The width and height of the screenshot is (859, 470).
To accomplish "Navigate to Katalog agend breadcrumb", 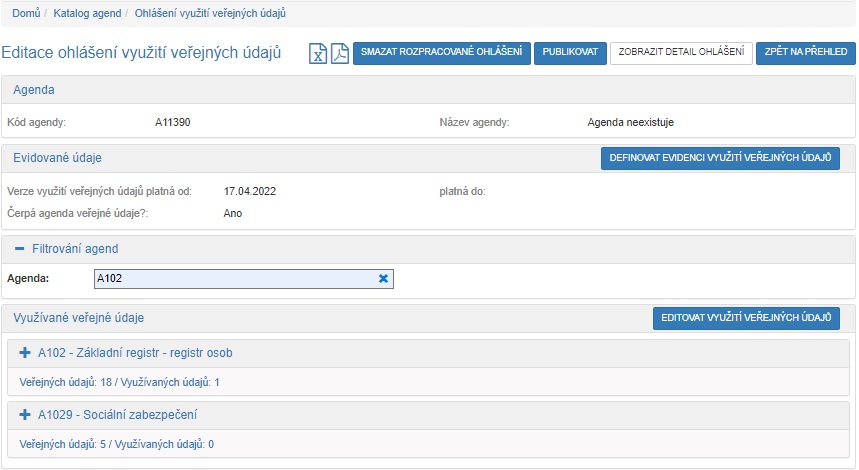I will pyautogui.click(x=88, y=13).
